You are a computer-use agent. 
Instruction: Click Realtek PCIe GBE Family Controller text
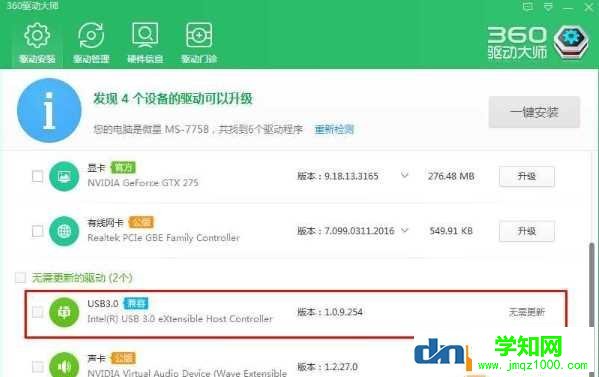(164, 238)
